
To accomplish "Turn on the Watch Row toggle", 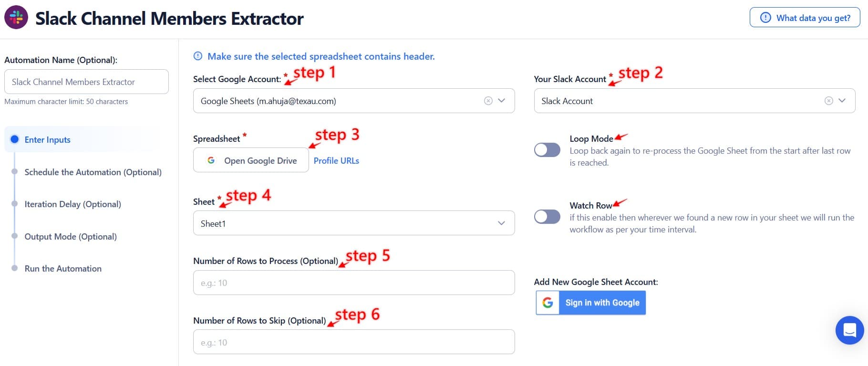I will (547, 217).
